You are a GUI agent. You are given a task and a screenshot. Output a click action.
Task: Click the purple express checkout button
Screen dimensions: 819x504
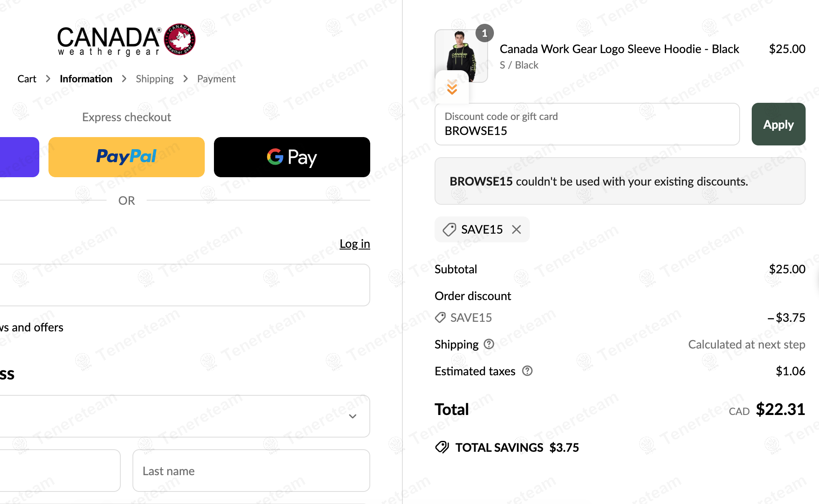pyautogui.click(x=19, y=157)
